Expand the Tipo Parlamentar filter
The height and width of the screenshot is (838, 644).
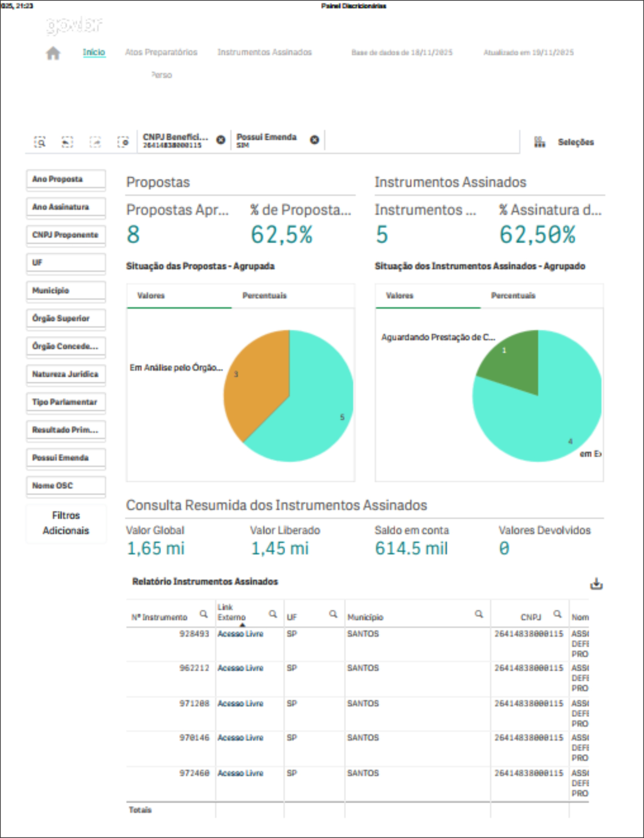(66, 402)
